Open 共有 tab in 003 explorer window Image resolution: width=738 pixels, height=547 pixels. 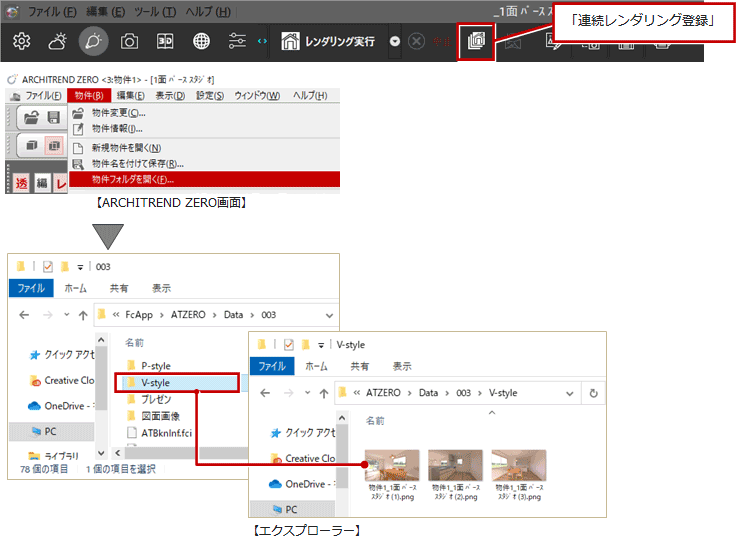[x=119, y=288]
